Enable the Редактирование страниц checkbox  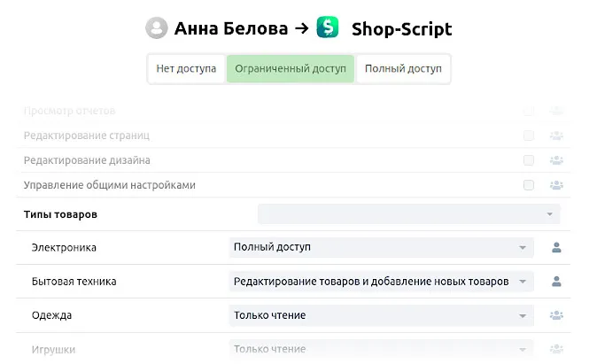pyautogui.click(x=529, y=136)
